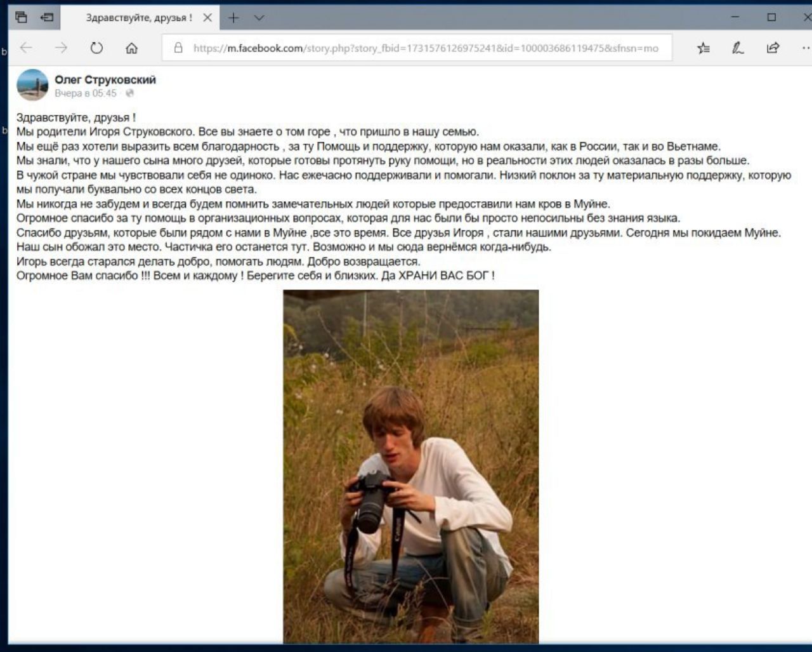The image size is (812, 652).
Task: Go to the Home page icon
Action: [131, 48]
